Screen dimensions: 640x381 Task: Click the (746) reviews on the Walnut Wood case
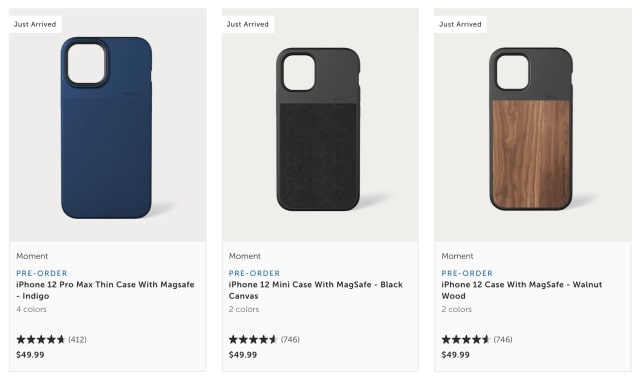[x=503, y=339]
